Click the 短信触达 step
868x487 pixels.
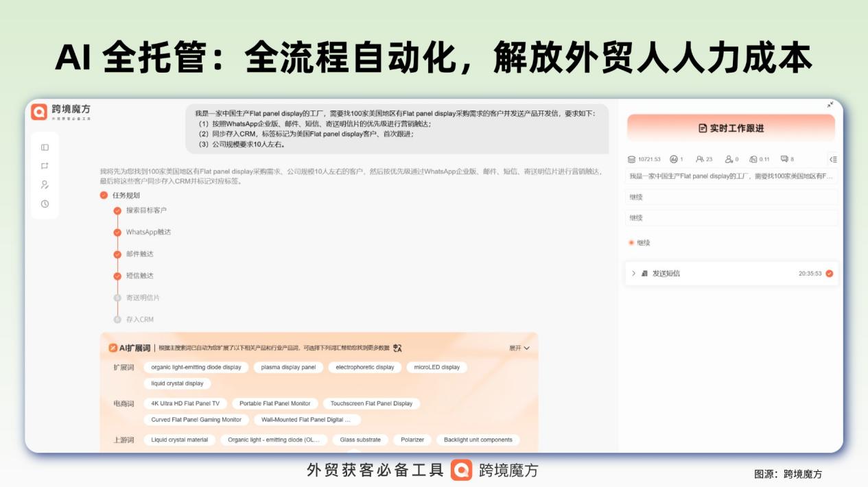pyautogui.click(x=140, y=276)
